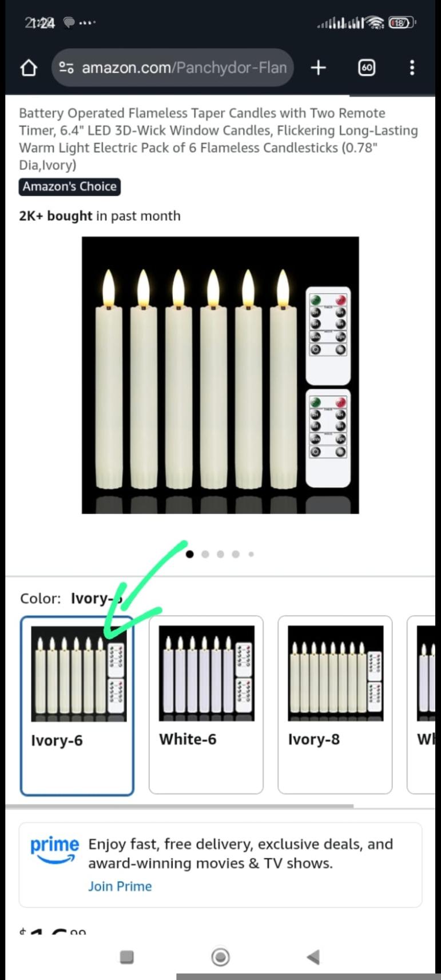Select the Ivory-8 color option
441x980 pixels.
(x=335, y=705)
